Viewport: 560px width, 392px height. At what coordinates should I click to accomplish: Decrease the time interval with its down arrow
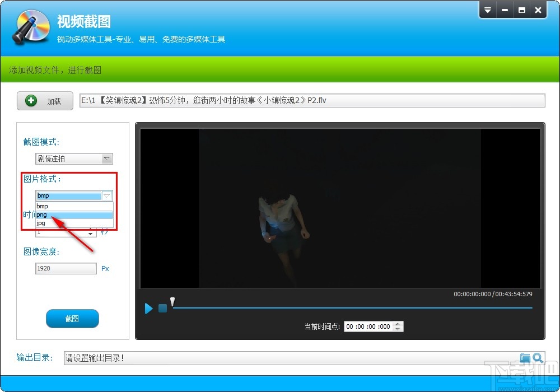point(91,234)
